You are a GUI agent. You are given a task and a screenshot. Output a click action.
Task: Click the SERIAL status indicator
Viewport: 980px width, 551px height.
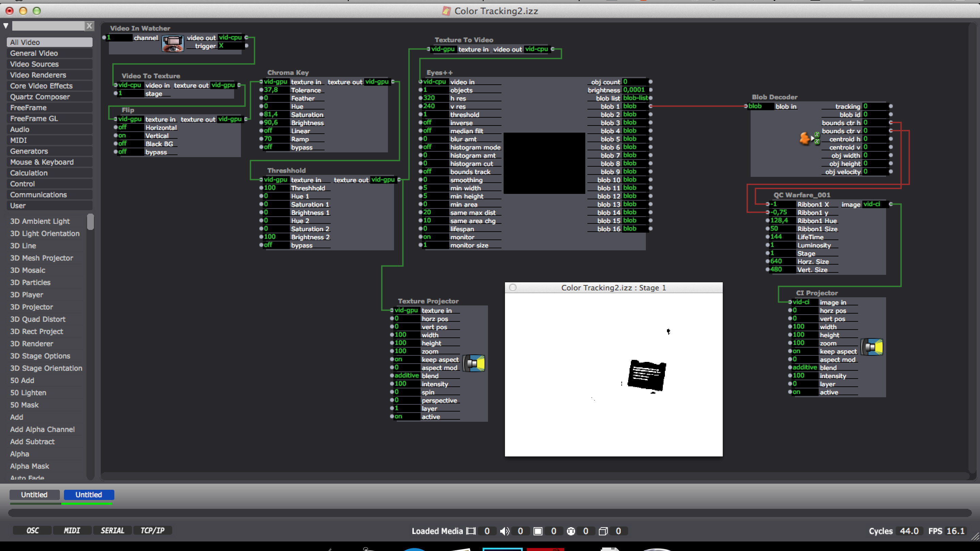(112, 531)
